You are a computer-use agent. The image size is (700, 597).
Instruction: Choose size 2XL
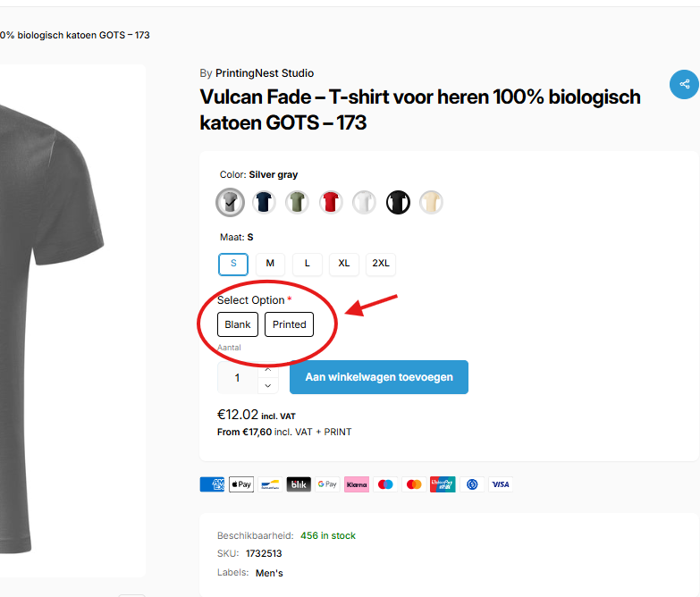(x=381, y=264)
